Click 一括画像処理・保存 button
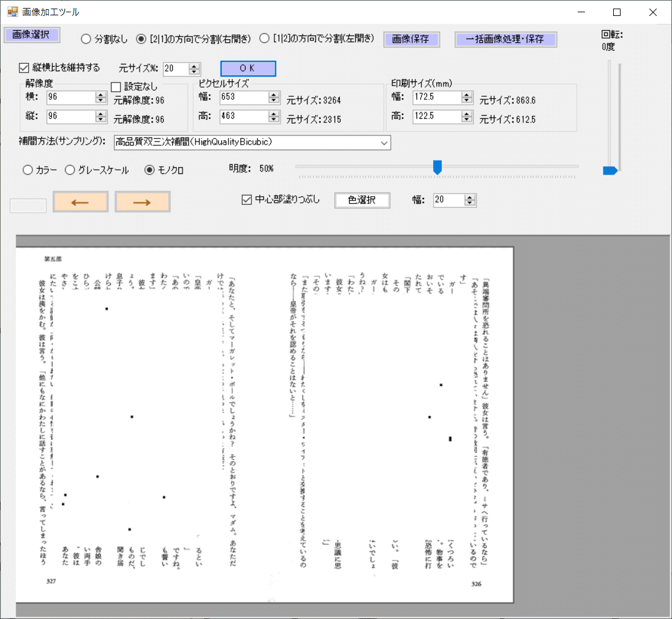Screen dimensions: 672x619 [x=505, y=39]
